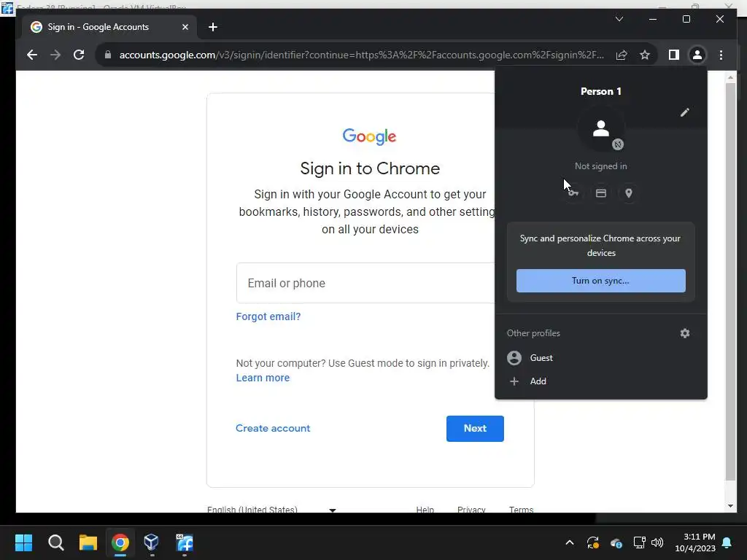Reload the page with refresh icon
The height and width of the screenshot is (560, 747).
[79, 55]
